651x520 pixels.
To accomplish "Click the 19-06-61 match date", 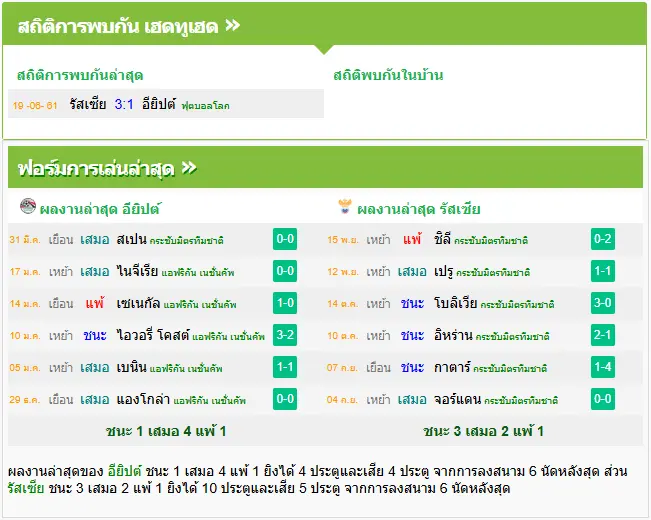I will 35,105.
